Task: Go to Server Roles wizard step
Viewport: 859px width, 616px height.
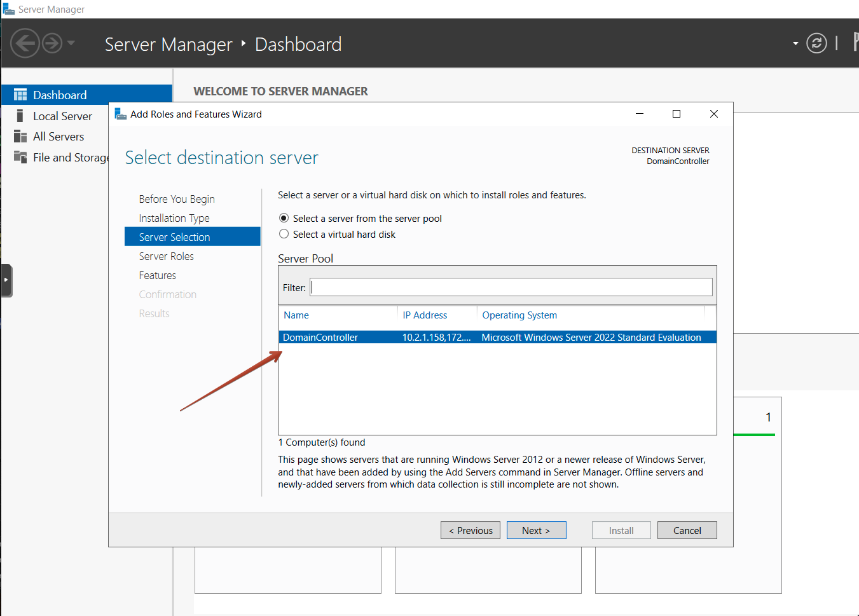Action: click(167, 256)
